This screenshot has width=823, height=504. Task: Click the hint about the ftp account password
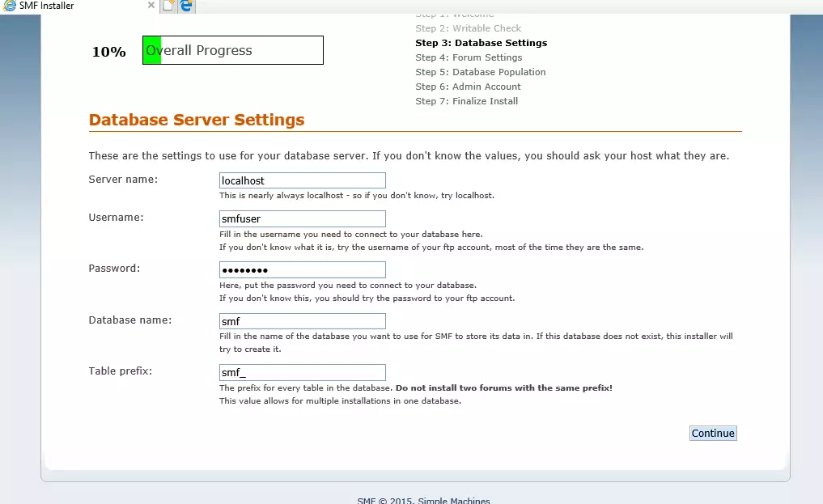pyautogui.click(x=367, y=298)
